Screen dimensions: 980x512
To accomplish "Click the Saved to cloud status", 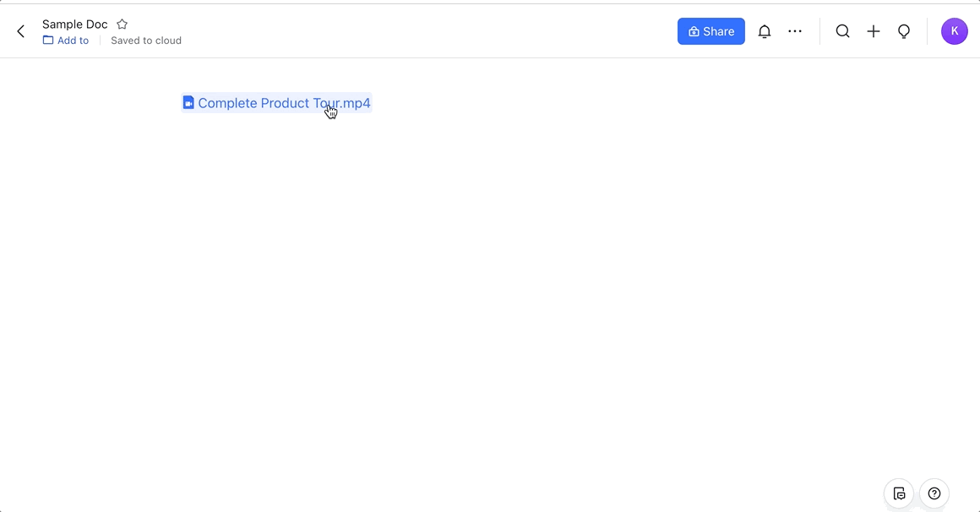I will click(x=146, y=41).
